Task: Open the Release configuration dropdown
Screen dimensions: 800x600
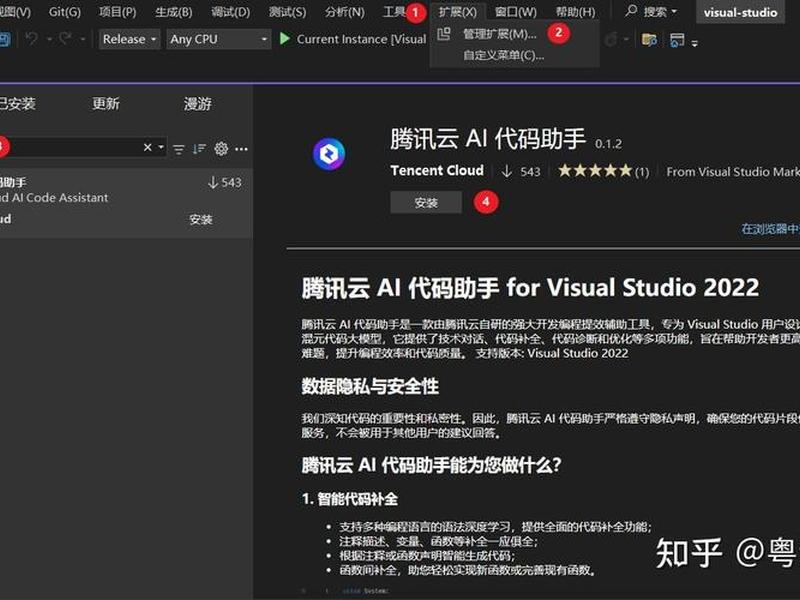Action: point(130,39)
